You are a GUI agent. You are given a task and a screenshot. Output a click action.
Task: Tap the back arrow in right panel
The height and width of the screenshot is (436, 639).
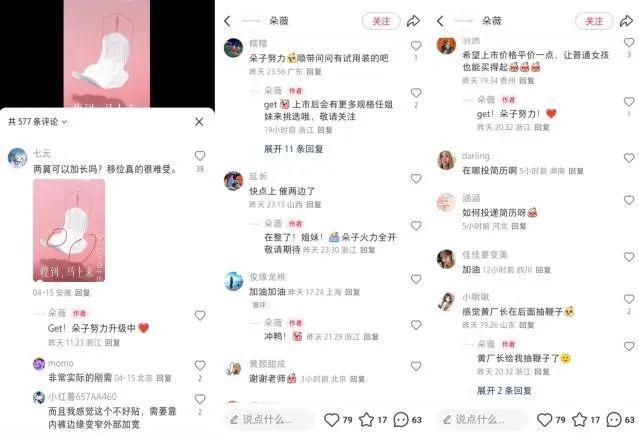coord(440,21)
